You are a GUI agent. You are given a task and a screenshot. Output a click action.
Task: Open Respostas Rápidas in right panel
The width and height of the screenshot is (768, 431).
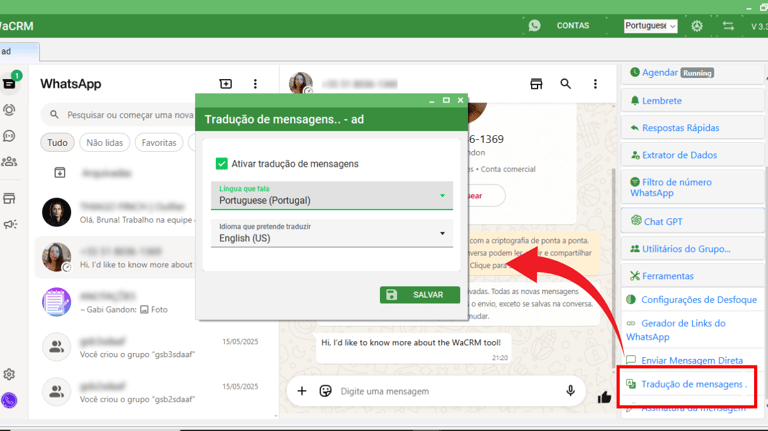pos(692,128)
